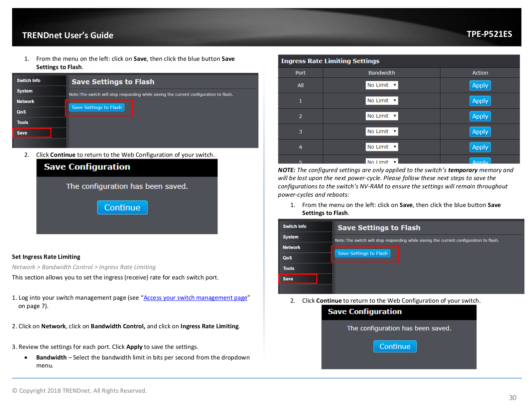Image resolution: width=532 pixels, height=411 pixels.
Task: Open the 'Access your switch management page' link
Action: click(x=196, y=298)
